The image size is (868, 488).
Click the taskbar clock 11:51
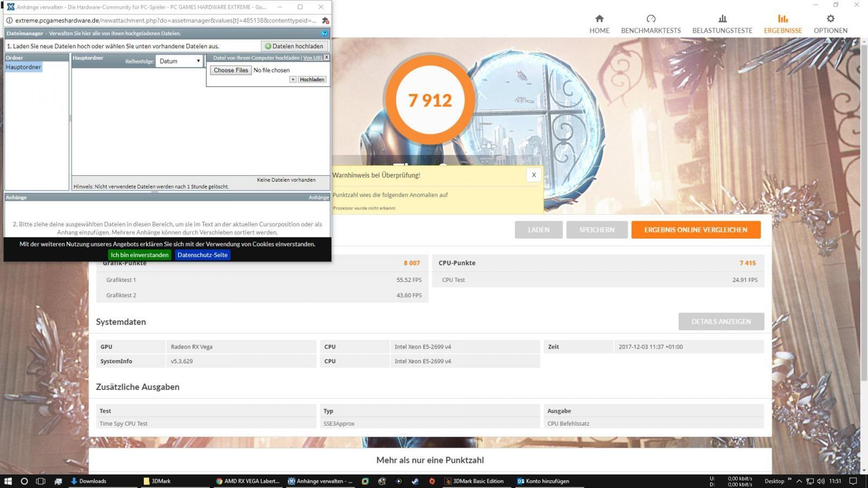(x=835, y=481)
